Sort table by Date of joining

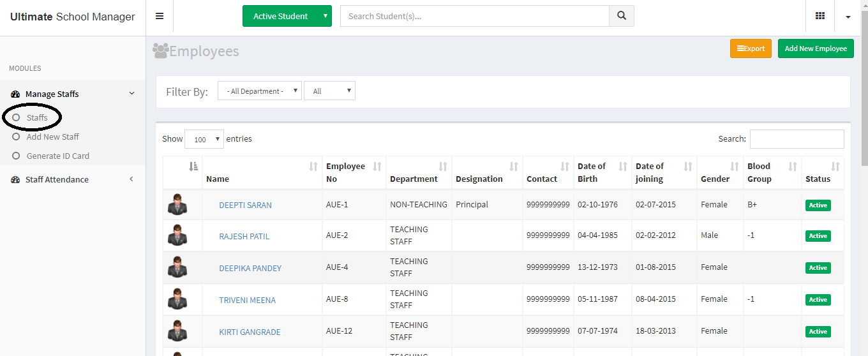pyautogui.click(x=664, y=173)
